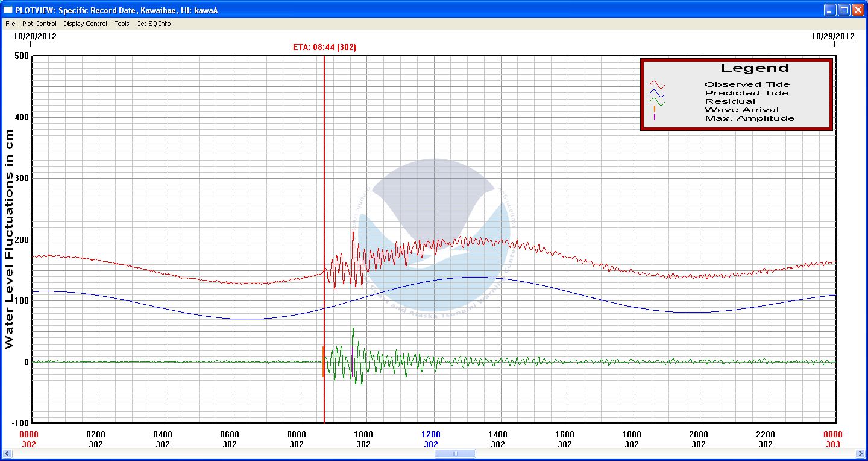This screenshot has width=868, height=461.
Task: Click the orange Wave Arrival legend marker
Action: point(655,109)
